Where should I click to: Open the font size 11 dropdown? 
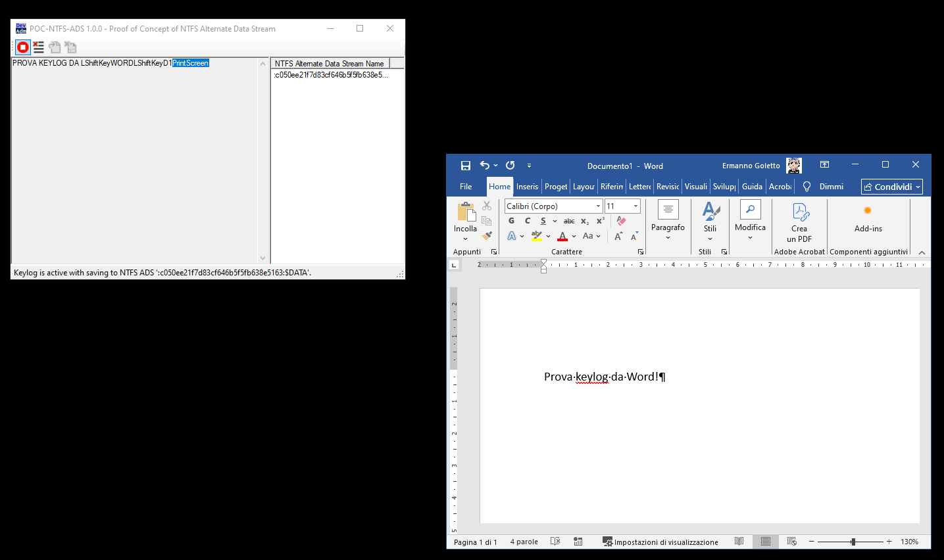click(635, 206)
